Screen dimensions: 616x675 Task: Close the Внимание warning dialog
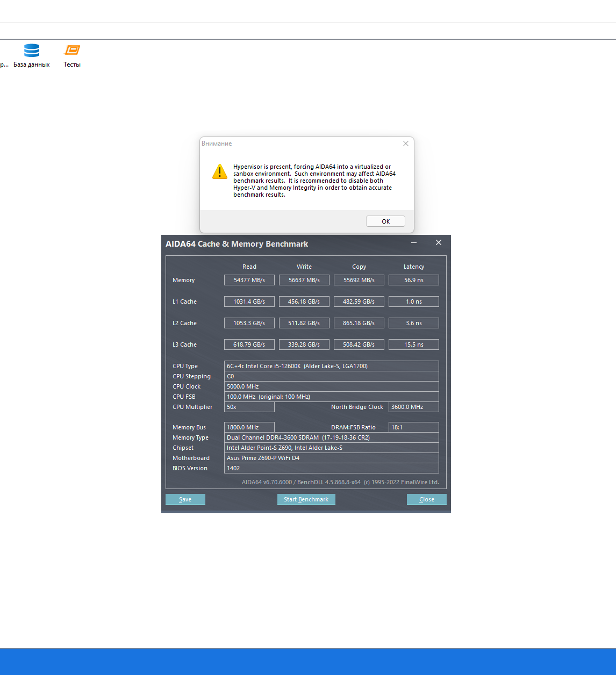[x=406, y=143]
